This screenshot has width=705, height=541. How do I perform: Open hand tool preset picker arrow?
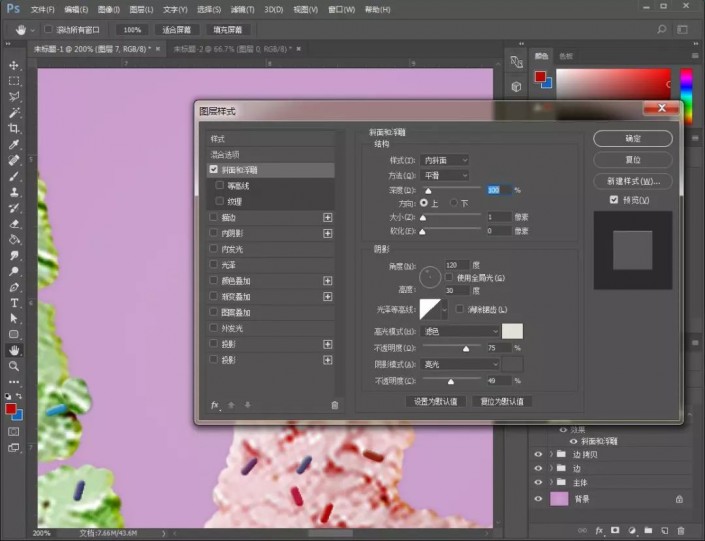click(32, 30)
